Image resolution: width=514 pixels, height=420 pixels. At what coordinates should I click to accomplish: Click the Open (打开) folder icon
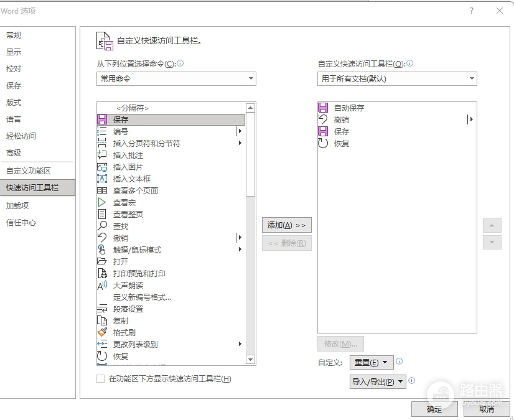coord(102,261)
